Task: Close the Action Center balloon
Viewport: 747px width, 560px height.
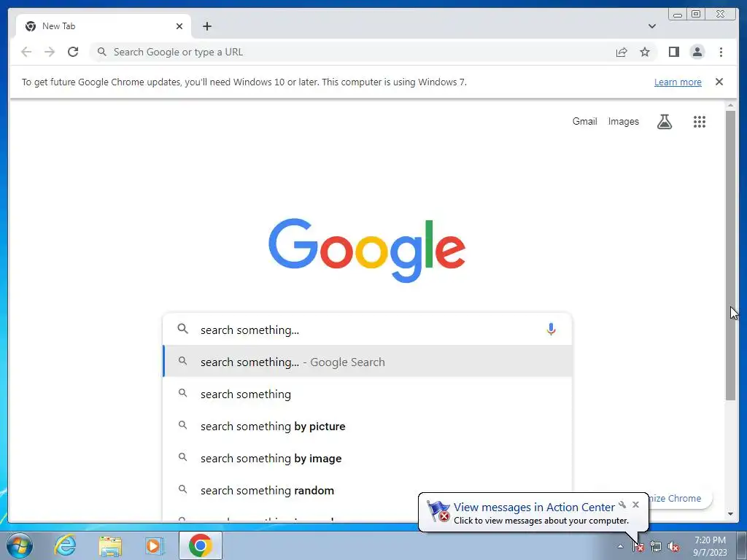Action: pyautogui.click(x=635, y=505)
